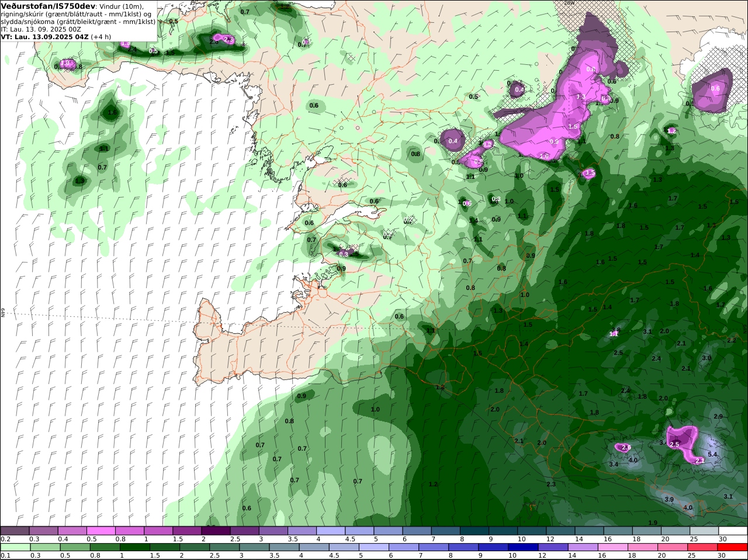Select the IT: Lau. 13. 09. 2025 00Z line
Screen dimensions: 748x560
(x=41, y=29)
